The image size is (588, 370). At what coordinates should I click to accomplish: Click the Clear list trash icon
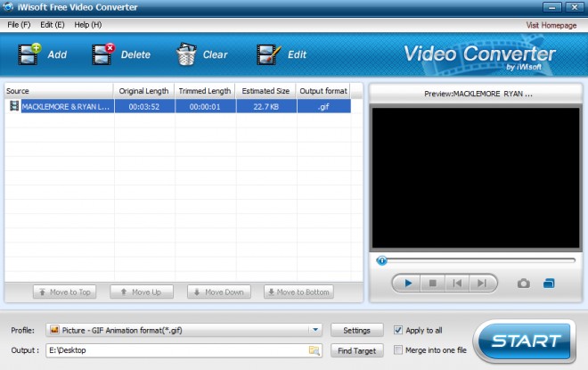186,54
